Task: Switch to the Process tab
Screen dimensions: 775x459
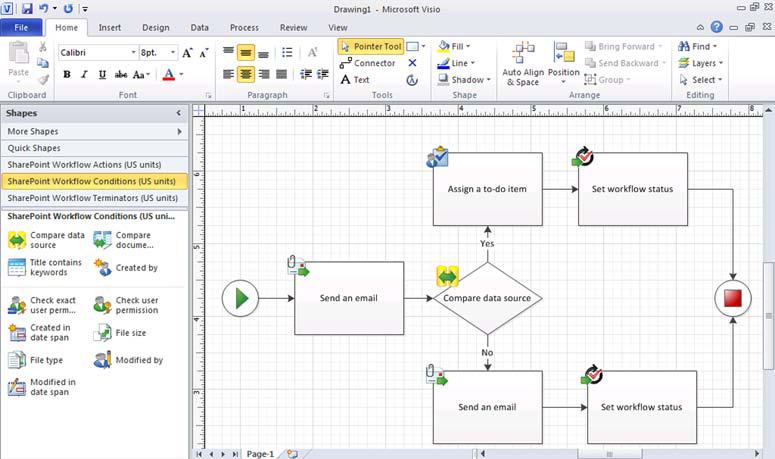Action: (244, 28)
